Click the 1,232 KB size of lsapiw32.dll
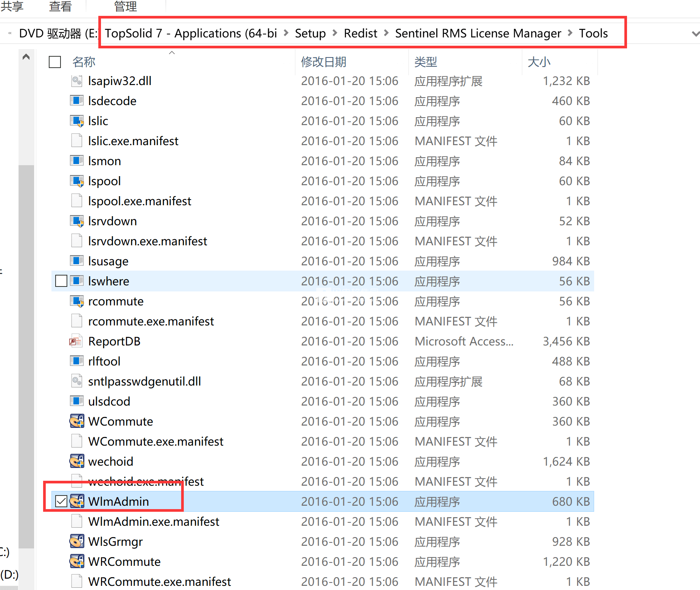Image resolution: width=700 pixels, height=590 pixels. 566,81
